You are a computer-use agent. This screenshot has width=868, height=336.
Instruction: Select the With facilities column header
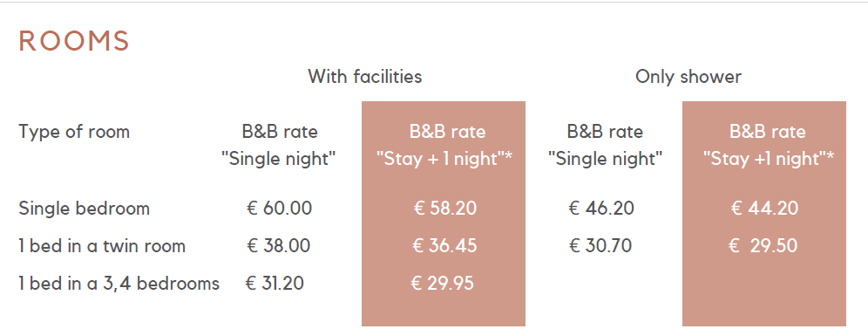tap(365, 76)
